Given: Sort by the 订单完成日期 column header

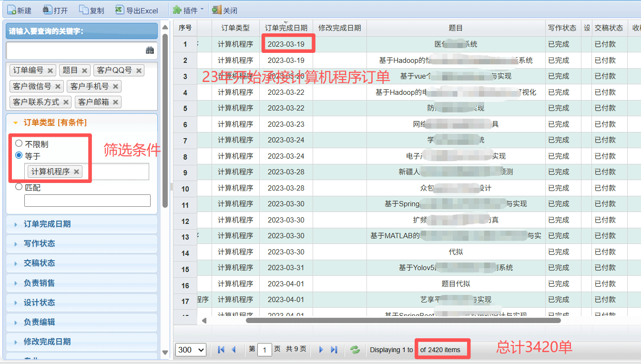Looking at the screenshot, I should [286, 28].
